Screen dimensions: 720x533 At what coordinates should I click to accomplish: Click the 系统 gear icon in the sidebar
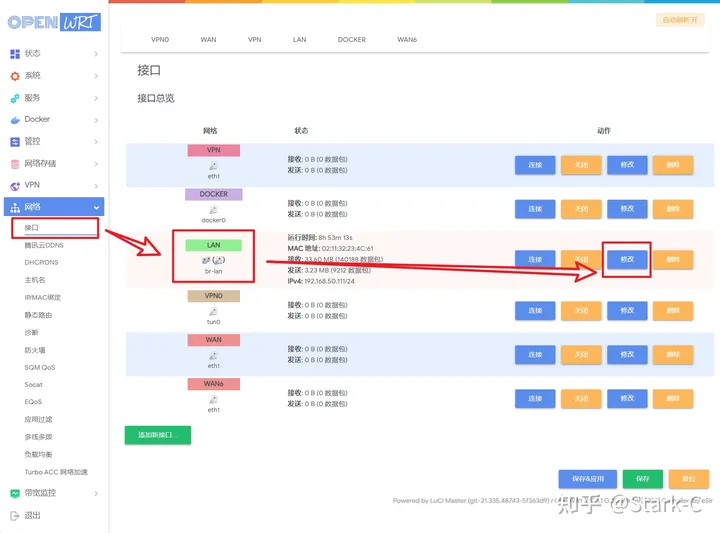(x=15, y=76)
